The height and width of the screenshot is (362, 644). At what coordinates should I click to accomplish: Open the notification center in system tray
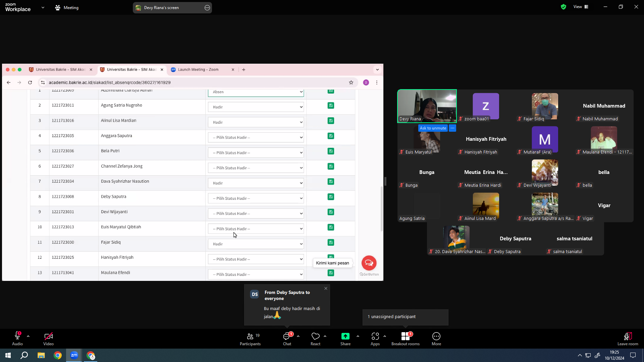(x=633, y=355)
